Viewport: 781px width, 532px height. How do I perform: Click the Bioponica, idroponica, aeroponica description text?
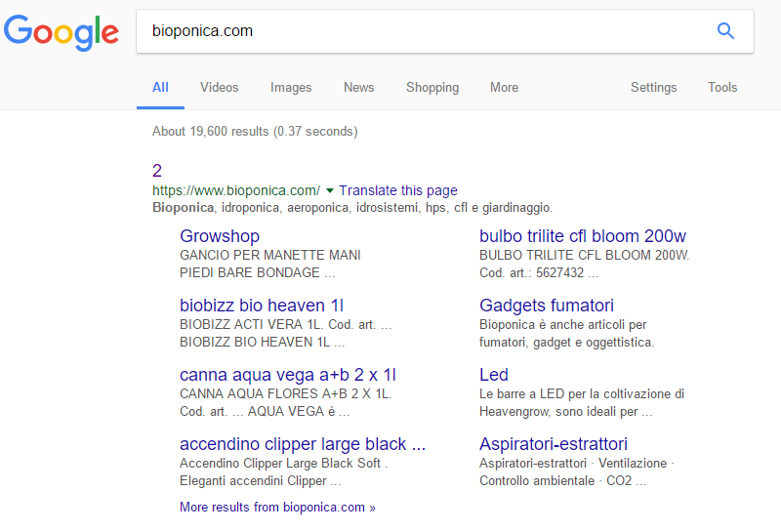pyautogui.click(x=352, y=207)
